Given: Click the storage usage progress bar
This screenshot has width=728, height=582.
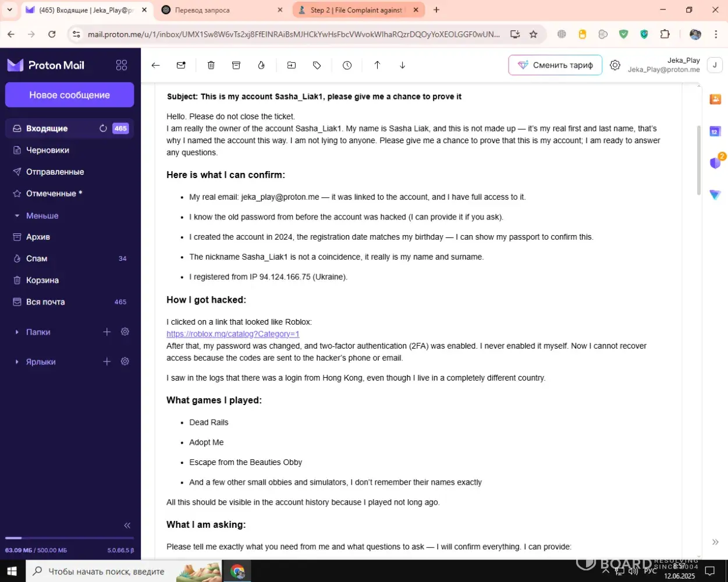Looking at the screenshot, I should pos(69,538).
